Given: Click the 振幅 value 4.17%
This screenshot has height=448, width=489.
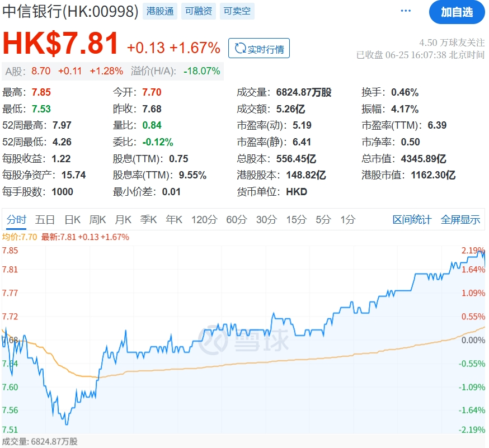Looking at the screenshot, I should coord(405,109).
